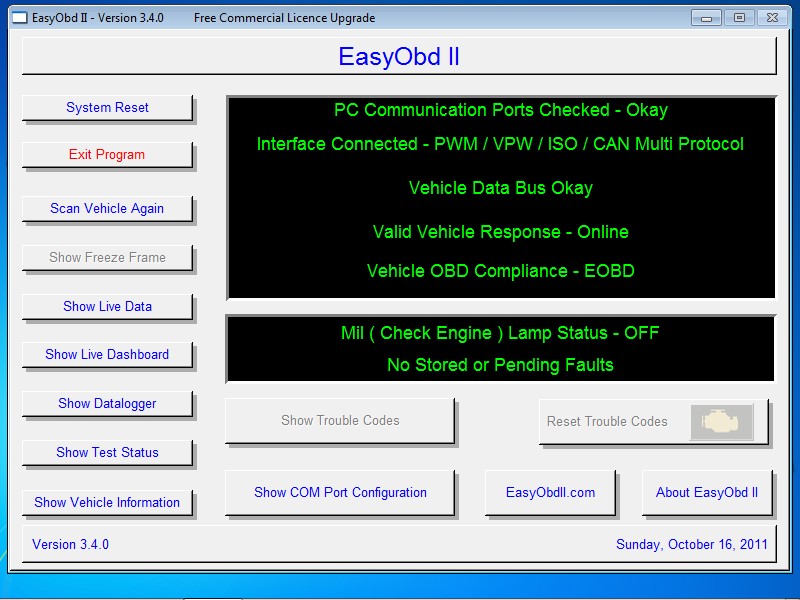Click the System Reset button
Viewport: 800px width, 600px height.
107,108
